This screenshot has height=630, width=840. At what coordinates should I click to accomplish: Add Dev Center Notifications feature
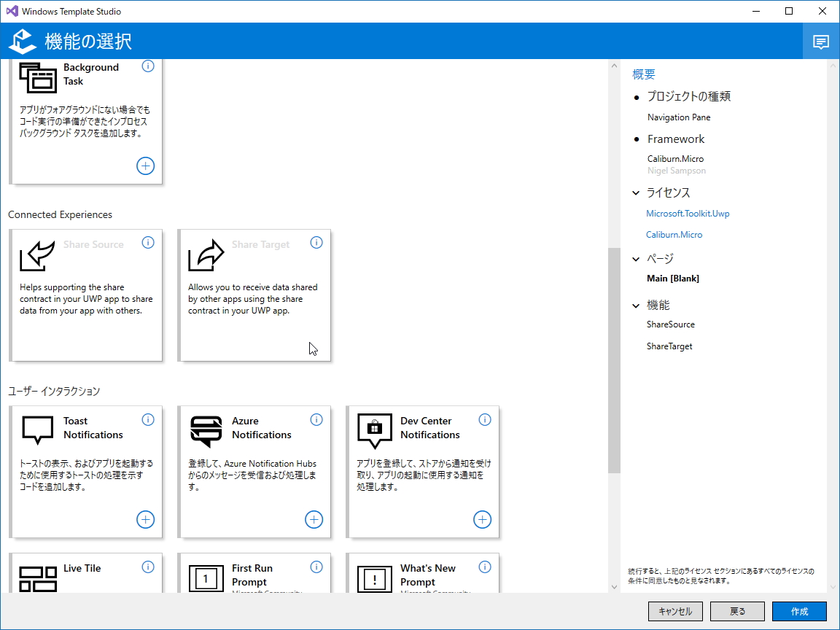click(482, 519)
